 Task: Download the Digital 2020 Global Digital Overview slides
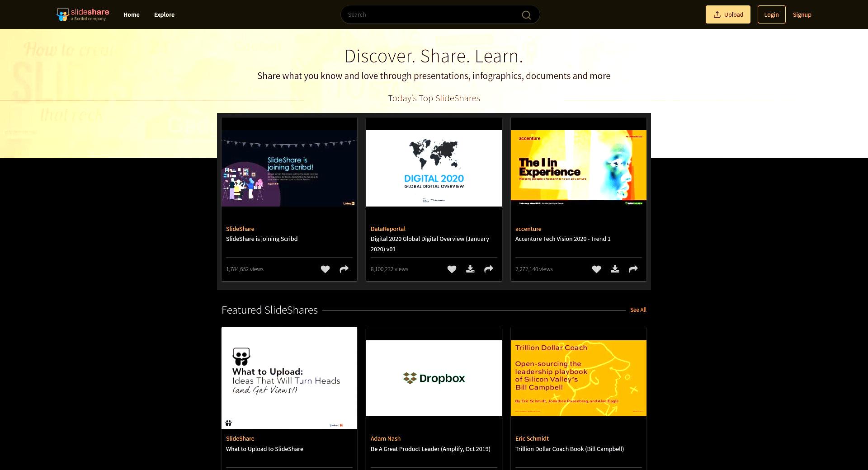(x=470, y=269)
